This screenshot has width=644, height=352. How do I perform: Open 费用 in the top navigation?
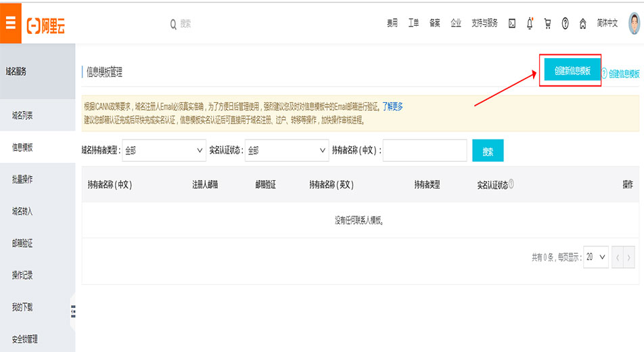pyautogui.click(x=392, y=24)
